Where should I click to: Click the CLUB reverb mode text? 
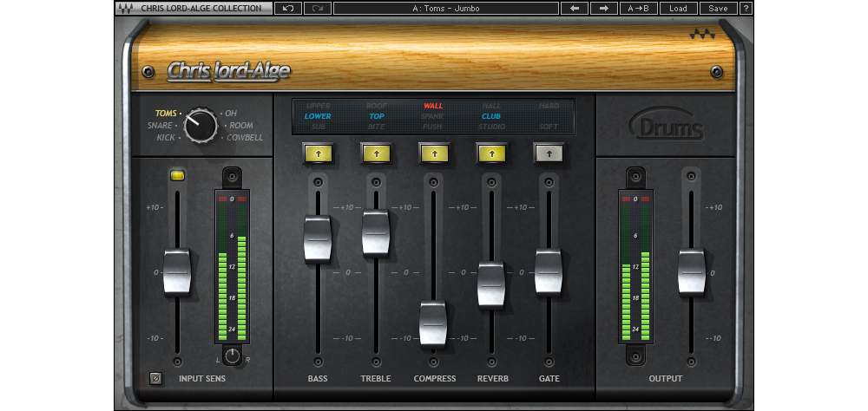(491, 116)
